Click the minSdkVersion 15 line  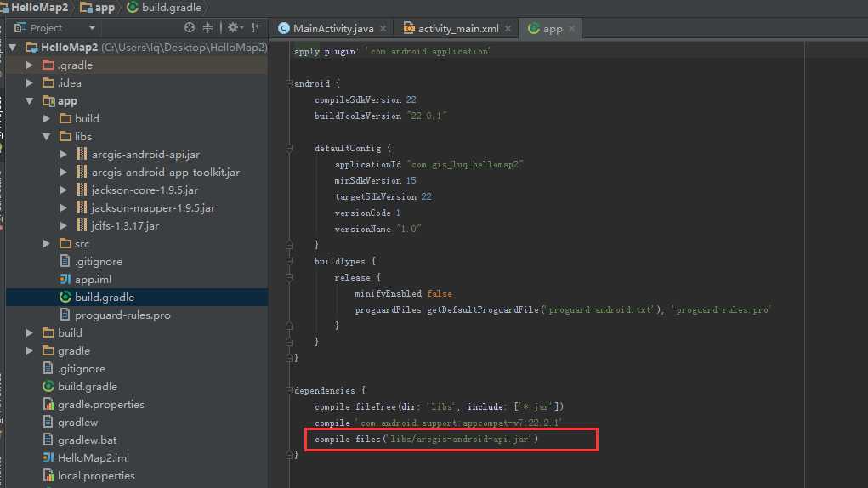click(375, 180)
